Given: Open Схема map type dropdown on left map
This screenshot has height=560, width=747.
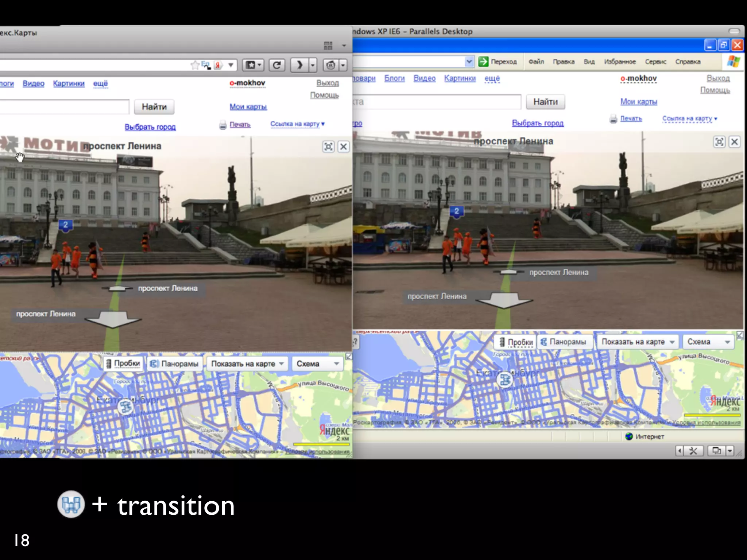Looking at the screenshot, I should point(318,363).
